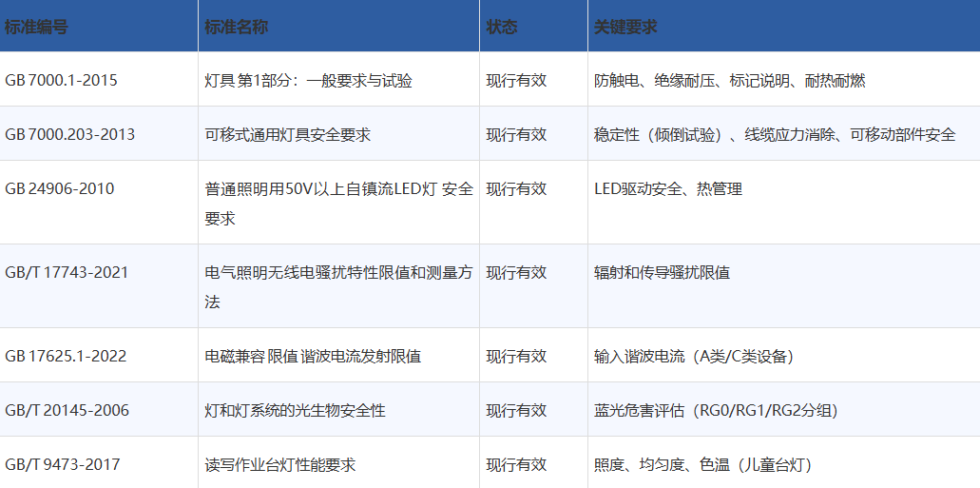Click 现行有效 in GB 17625.1-2022 row
The height and width of the screenshot is (488, 980).
(517, 356)
